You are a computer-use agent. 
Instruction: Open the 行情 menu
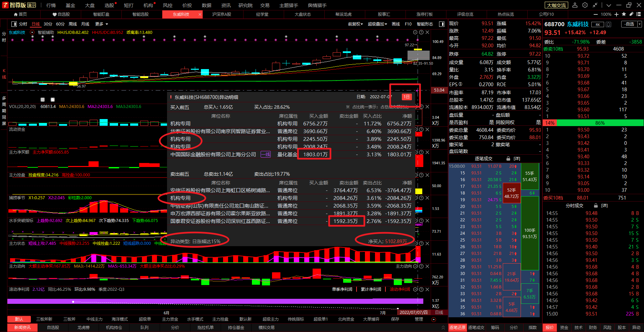point(51,5)
